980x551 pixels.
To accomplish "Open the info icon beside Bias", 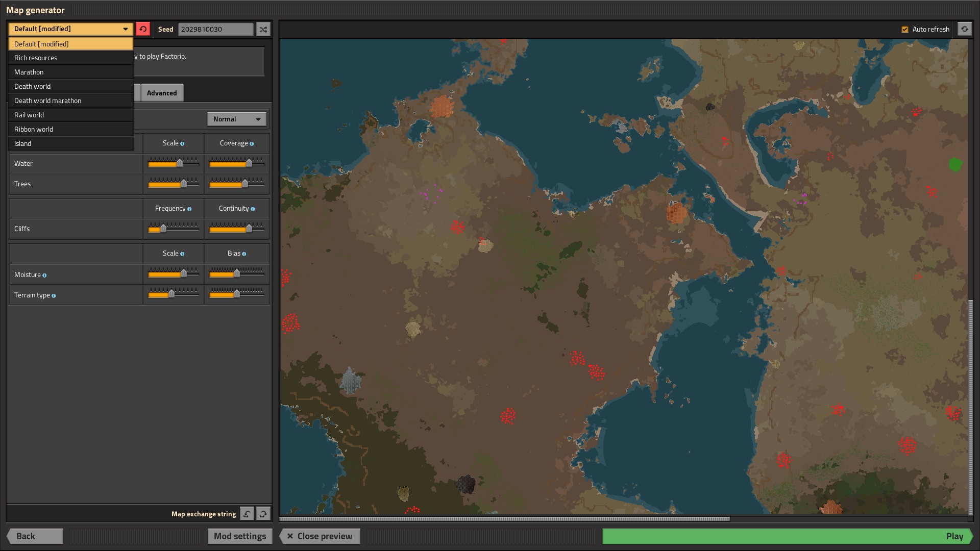I will pos(244,254).
